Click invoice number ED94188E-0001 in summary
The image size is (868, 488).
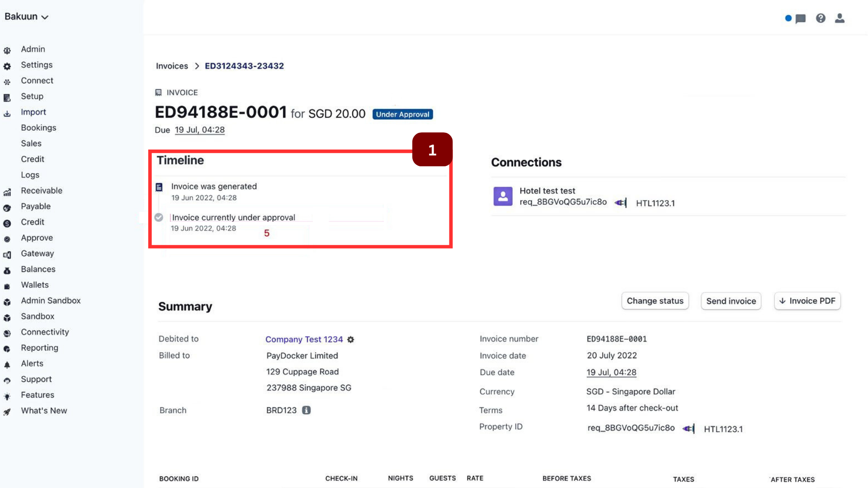617,339
